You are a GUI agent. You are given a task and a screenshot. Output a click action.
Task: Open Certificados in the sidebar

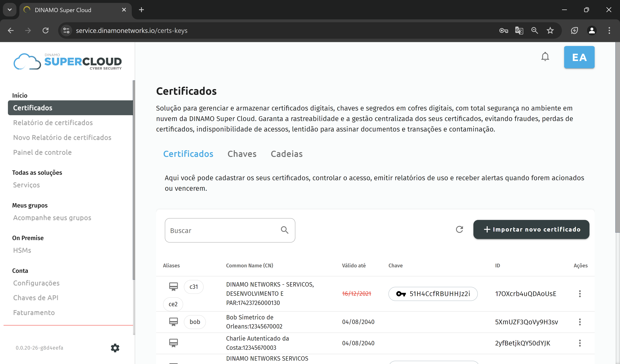click(70, 108)
